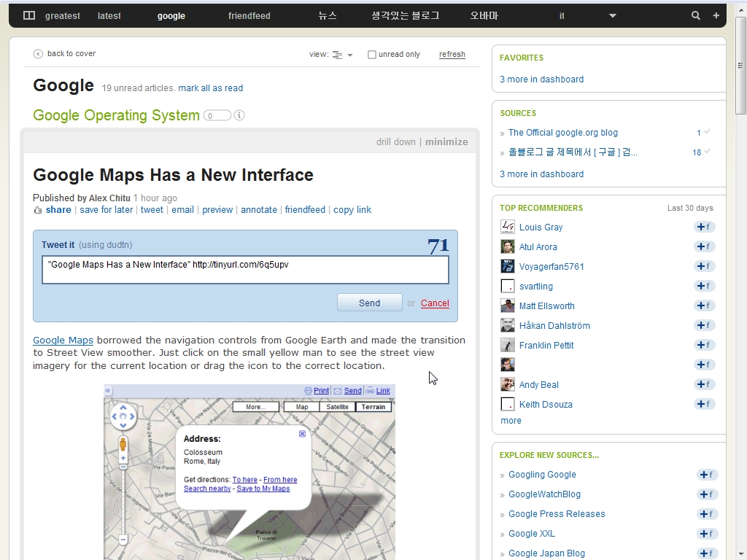The height and width of the screenshot is (560, 747).
Task: Follow svartling via the +f button
Action: pyautogui.click(x=704, y=286)
